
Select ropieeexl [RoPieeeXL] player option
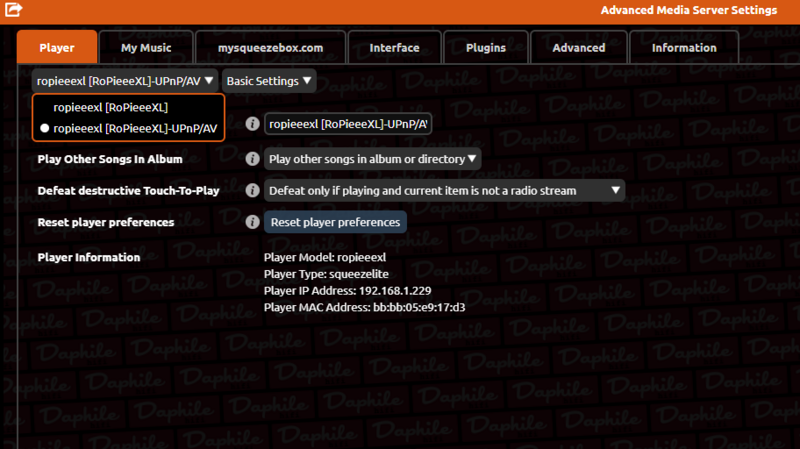tap(111, 107)
